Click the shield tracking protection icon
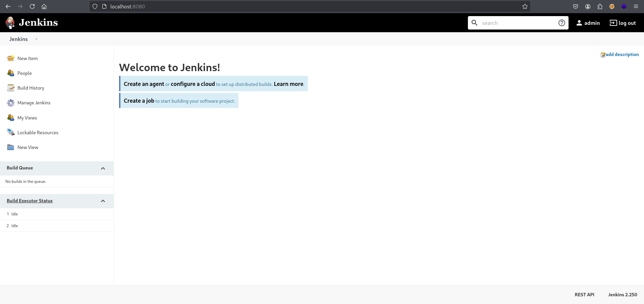The height and width of the screenshot is (304, 644). tap(95, 6)
